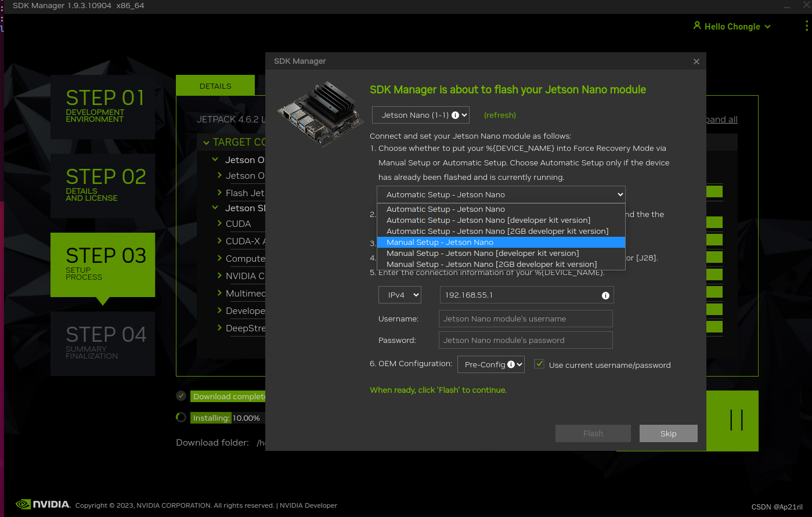Open STEP 04 Summary Finalization
The image size is (812, 517).
click(x=103, y=344)
